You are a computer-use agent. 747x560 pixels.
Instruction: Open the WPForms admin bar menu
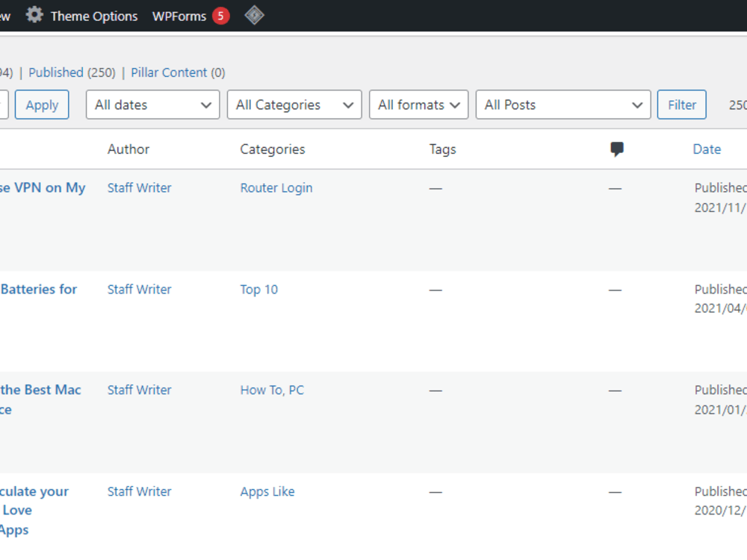click(x=179, y=16)
